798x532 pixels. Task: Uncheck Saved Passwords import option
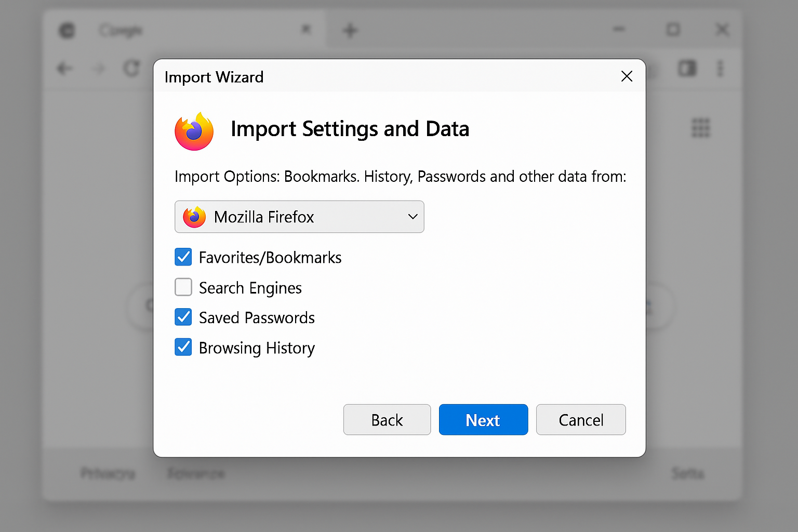point(183,317)
